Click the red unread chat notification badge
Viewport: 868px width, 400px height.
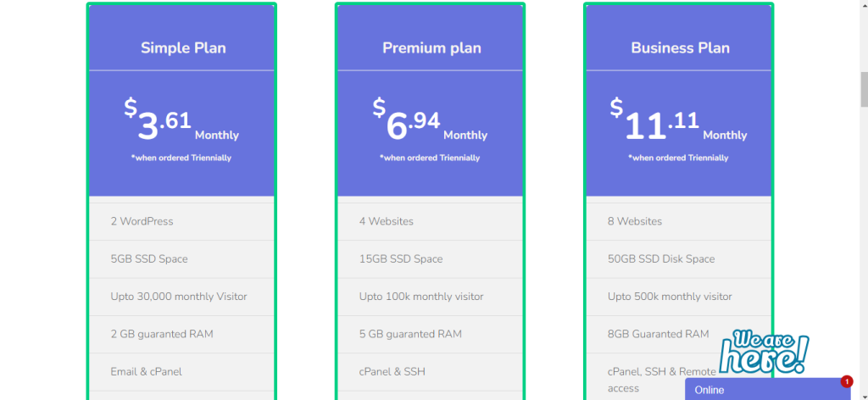pos(846,381)
